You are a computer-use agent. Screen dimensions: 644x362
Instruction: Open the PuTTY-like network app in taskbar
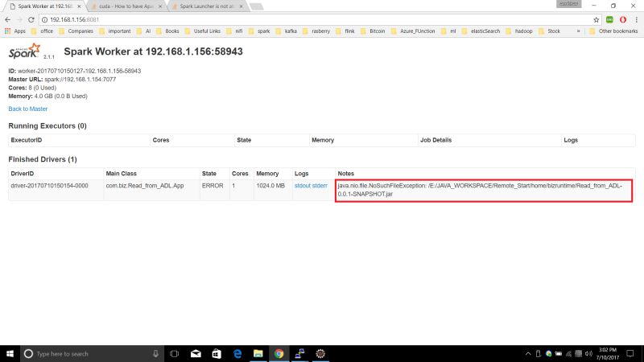(299, 354)
